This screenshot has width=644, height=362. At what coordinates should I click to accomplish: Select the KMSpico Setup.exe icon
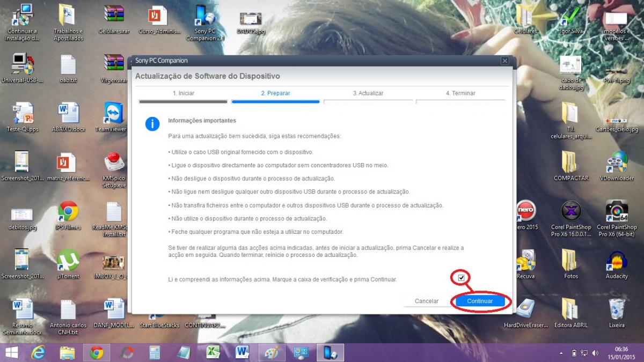coord(113,170)
